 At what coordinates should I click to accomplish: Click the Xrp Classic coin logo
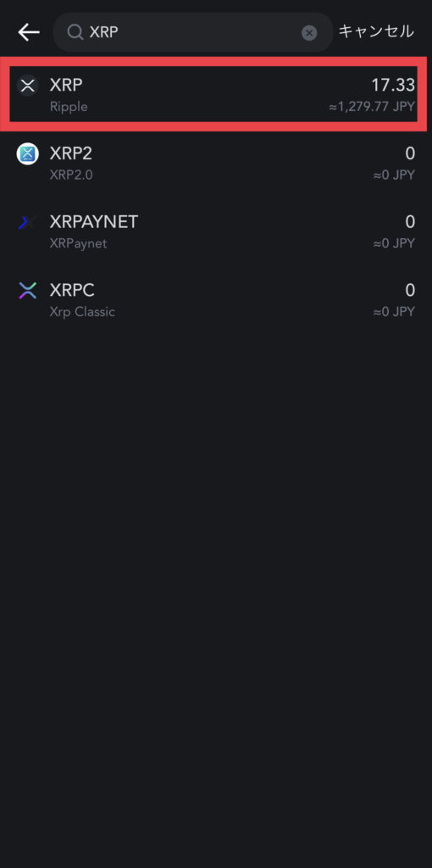point(27,291)
